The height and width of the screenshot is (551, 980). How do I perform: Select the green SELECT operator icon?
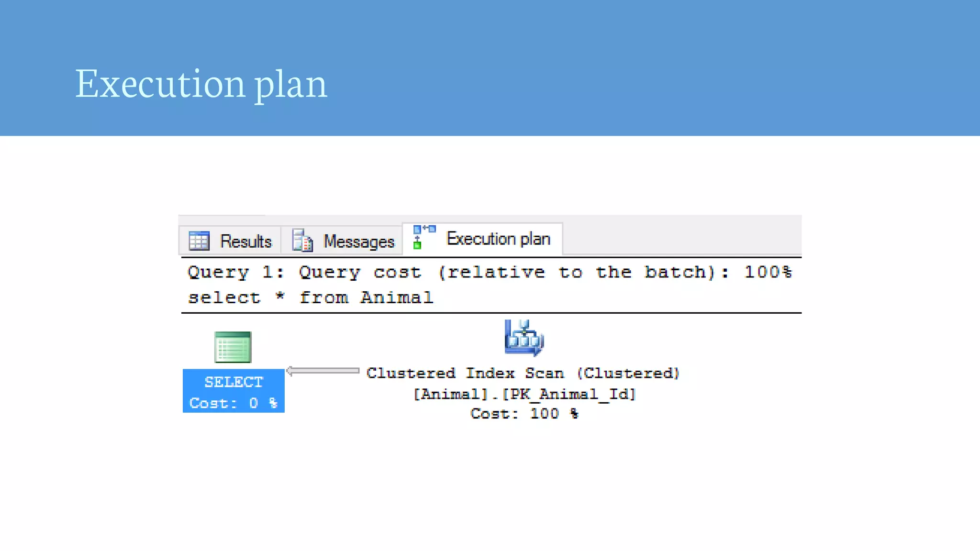(233, 347)
